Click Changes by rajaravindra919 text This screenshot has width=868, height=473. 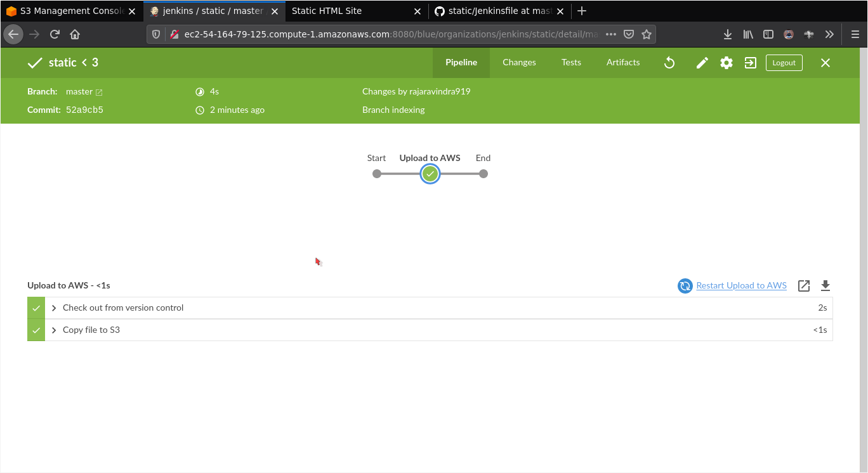(x=416, y=91)
